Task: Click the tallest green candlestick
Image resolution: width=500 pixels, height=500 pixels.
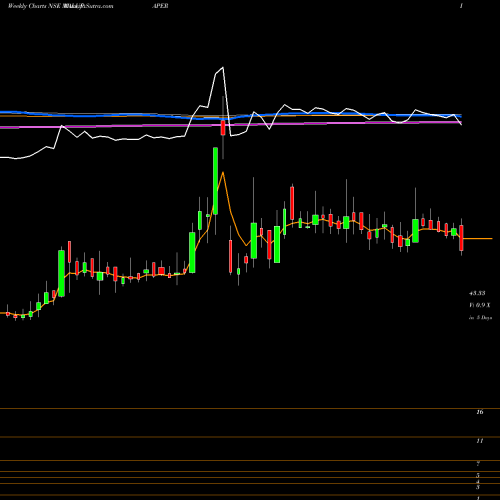Action: (216, 181)
